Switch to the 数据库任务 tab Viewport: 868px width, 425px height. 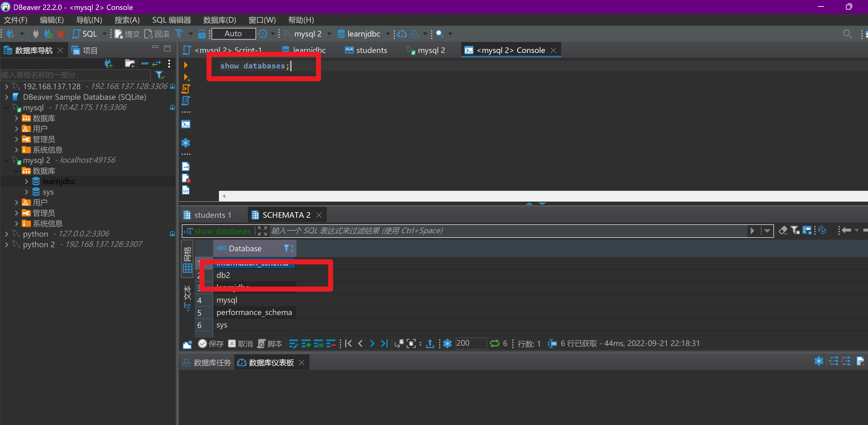point(207,362)
